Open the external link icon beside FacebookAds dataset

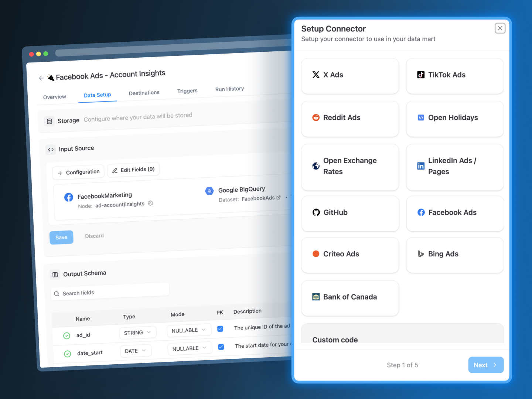[279, 198]
